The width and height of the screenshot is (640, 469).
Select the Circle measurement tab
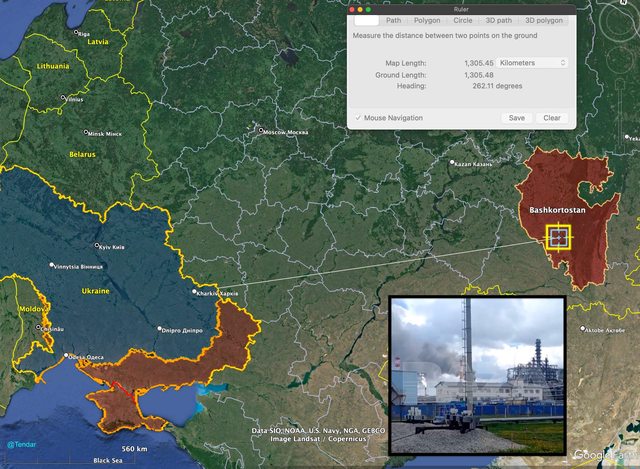point(463,20)
